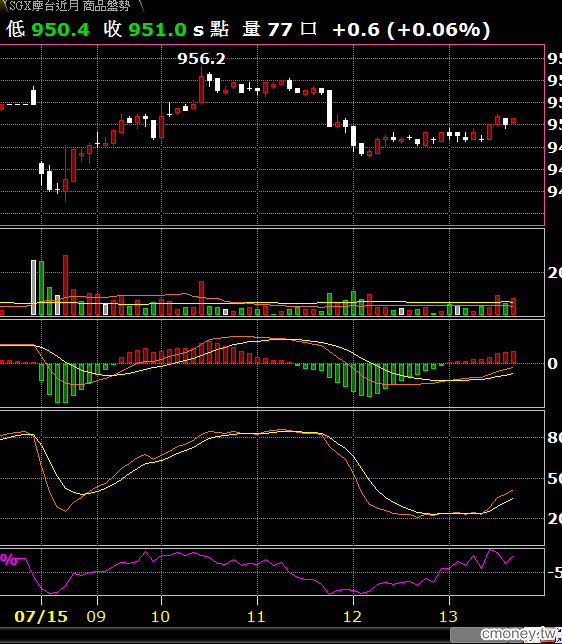
Task: Click the 12 hour label on the time axis
Action: 352,616
